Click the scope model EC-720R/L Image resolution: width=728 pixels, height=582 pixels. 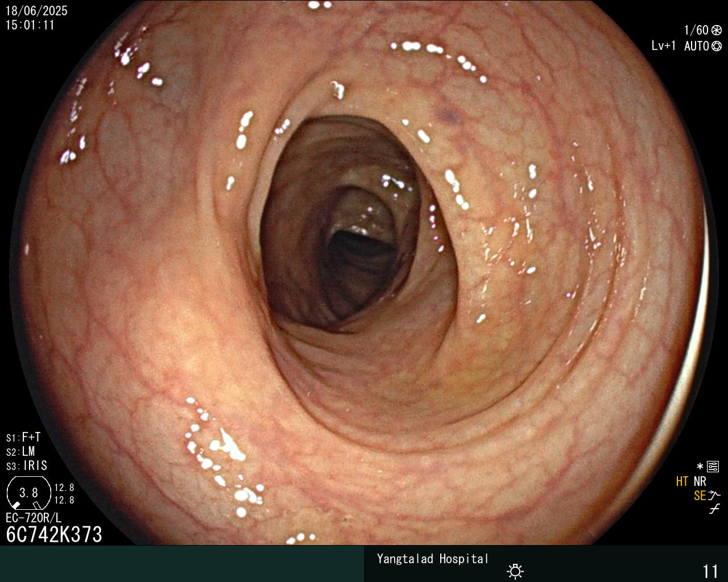(x=34, y=518)
